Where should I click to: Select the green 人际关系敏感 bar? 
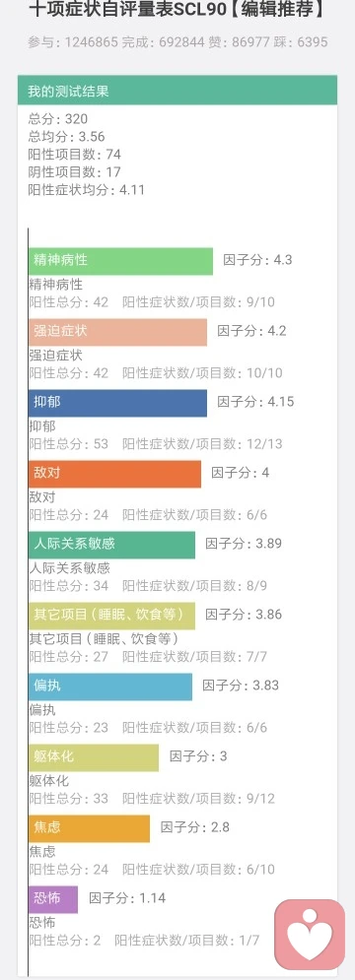click(x=112, y=545)
